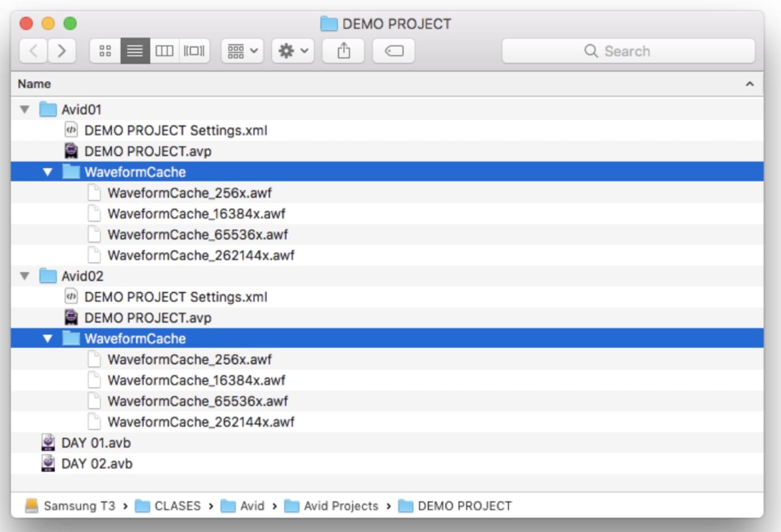Collapse WaveformCache under Avid02
Screen dimensions: 781x532
pos(48,338)
